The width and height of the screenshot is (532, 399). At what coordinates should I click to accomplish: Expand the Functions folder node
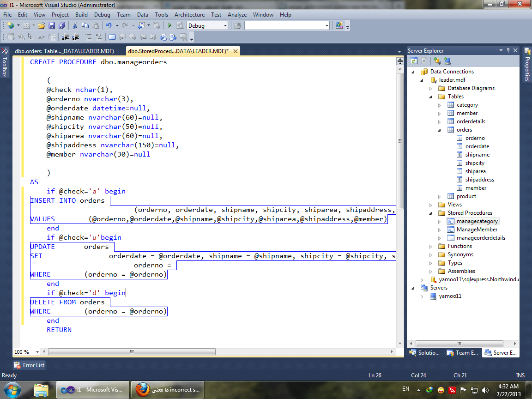[x=430, y=246]
